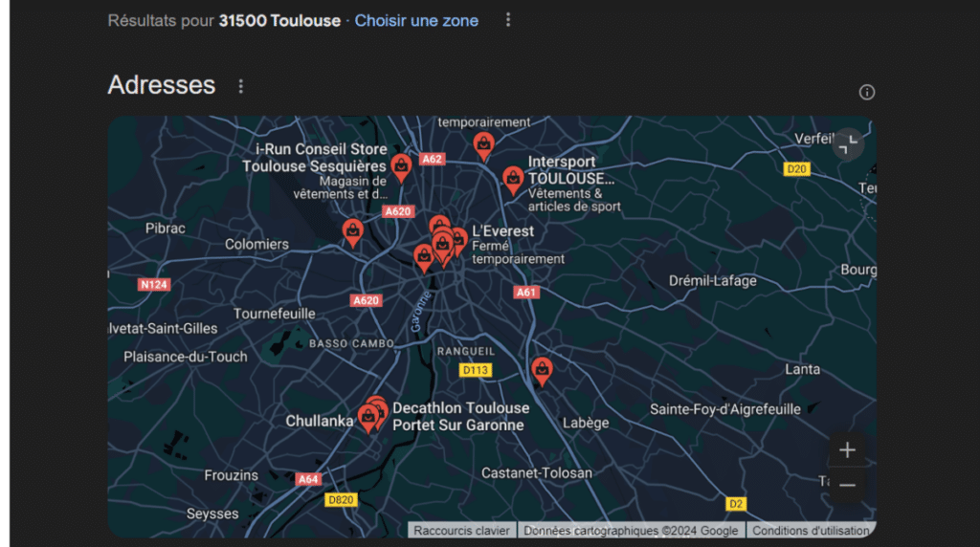Open Conditions d'utilisation link
Screen dimensions: 980x547
pos(811,530)
